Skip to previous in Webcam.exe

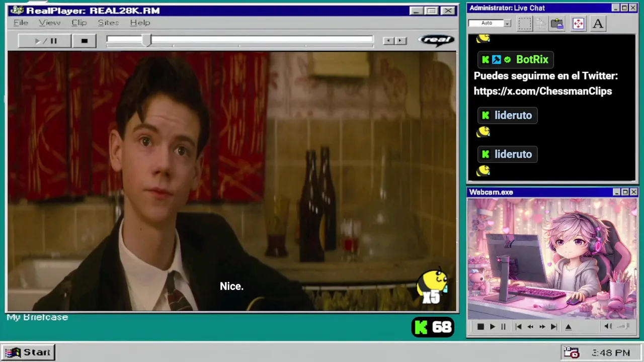518,327
